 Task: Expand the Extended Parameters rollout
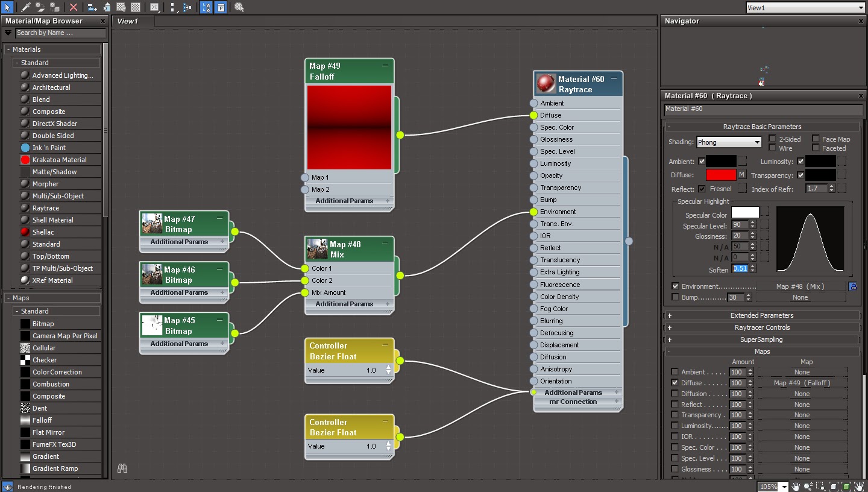[762, 315]
